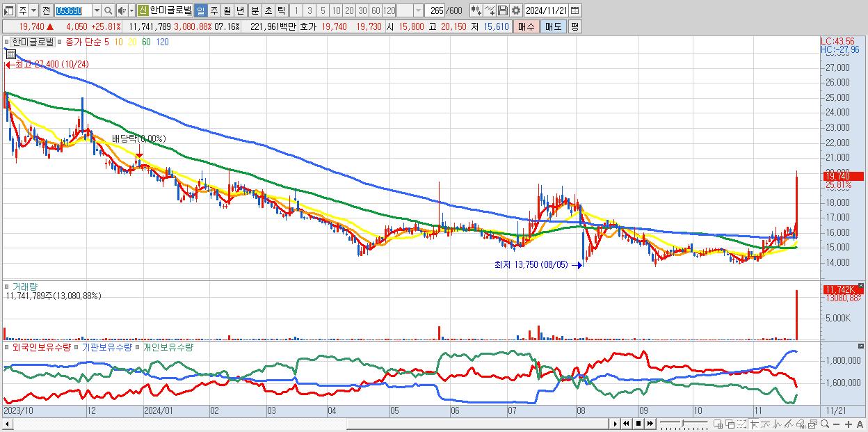Toggle the 개인보유수량 legend checkbox
Viewport: 868px width, 432px height.
click(x=138, y=346)
